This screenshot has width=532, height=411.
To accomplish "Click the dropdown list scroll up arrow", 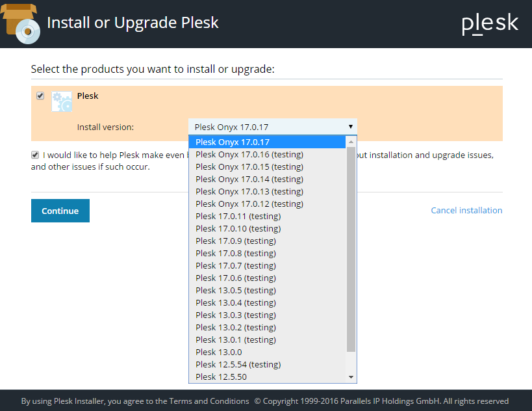I will click(351, 142).
